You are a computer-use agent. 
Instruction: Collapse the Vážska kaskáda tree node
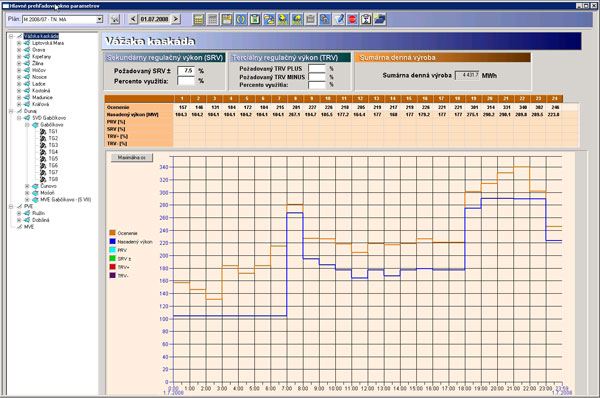11,36
